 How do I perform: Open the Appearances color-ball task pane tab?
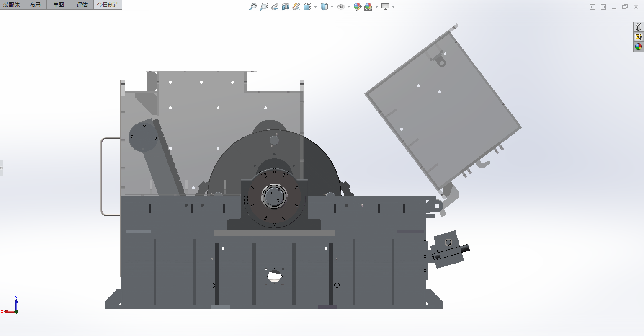coord(639,47)
